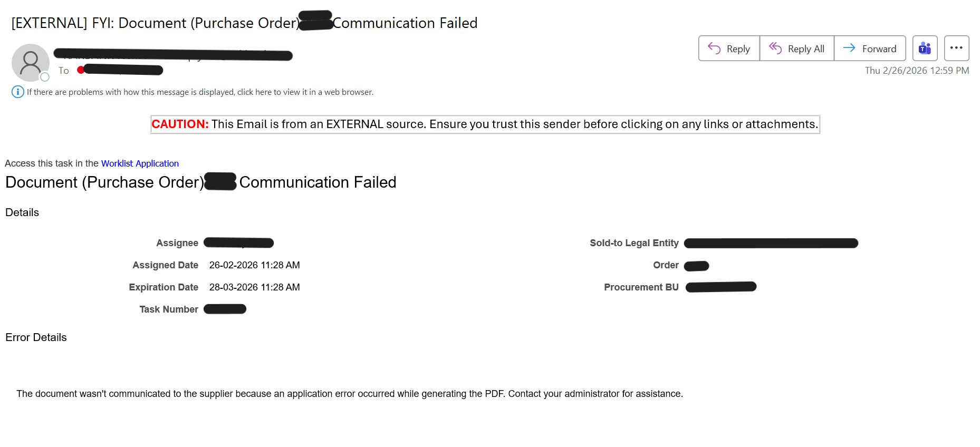Click the Error Details heading
Viewport: 980px width, 447px height.
36,337
